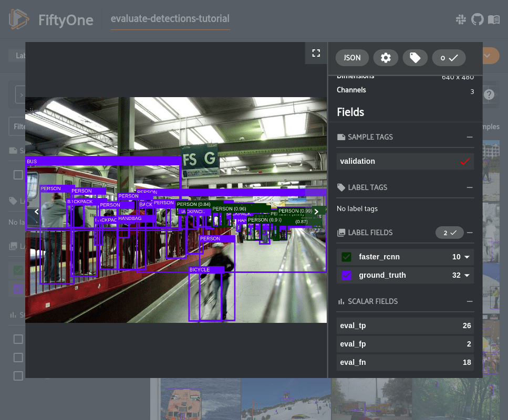Collapse the Scalar Fields section
This screenshot has height=420, width=508.
click(469, 301)
